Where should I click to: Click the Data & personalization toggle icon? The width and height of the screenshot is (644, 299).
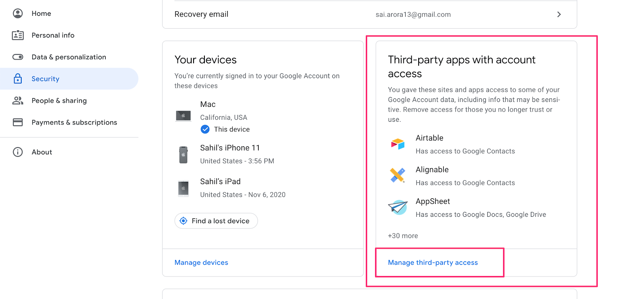pyautogui.click(x=18, y=57)
